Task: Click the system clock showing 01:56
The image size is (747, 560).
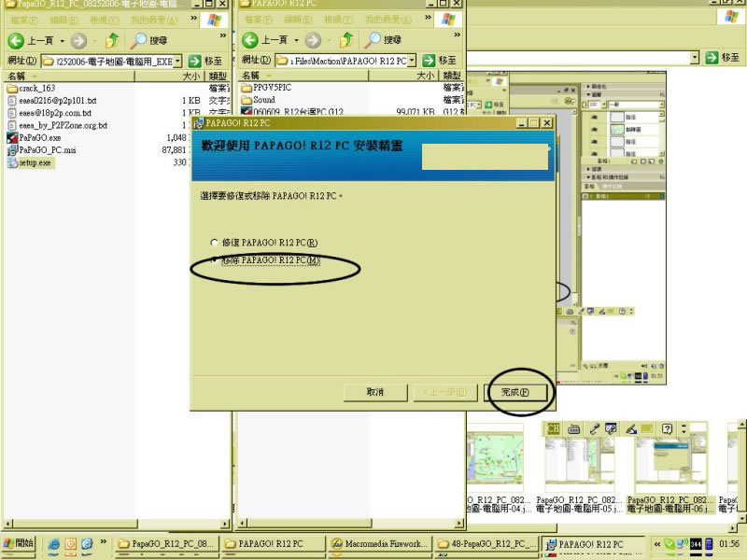Action: (x=729, y=543)
